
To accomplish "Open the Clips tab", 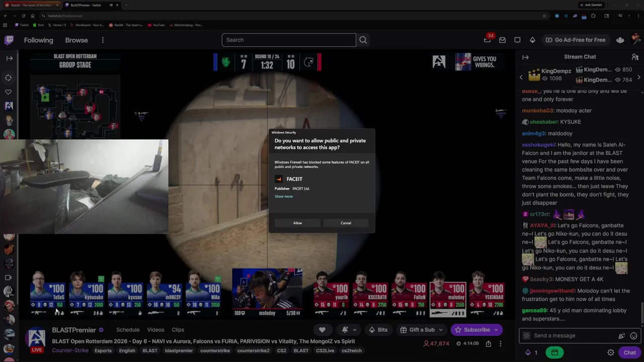I will 178,330.
